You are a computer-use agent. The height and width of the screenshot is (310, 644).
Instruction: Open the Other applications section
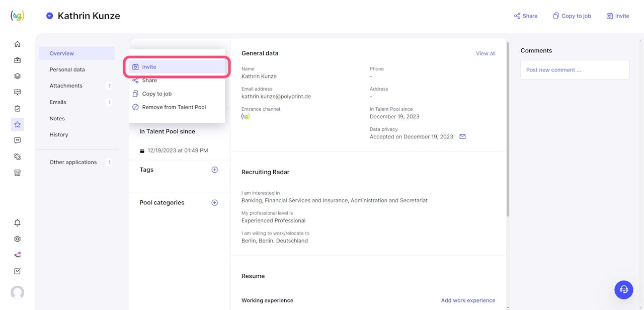[x=73, y=162]
